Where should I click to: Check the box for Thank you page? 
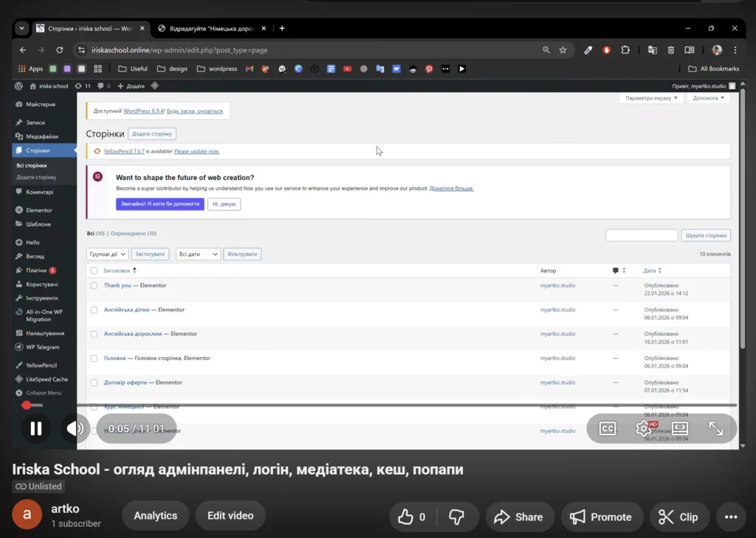pos(94,286)
